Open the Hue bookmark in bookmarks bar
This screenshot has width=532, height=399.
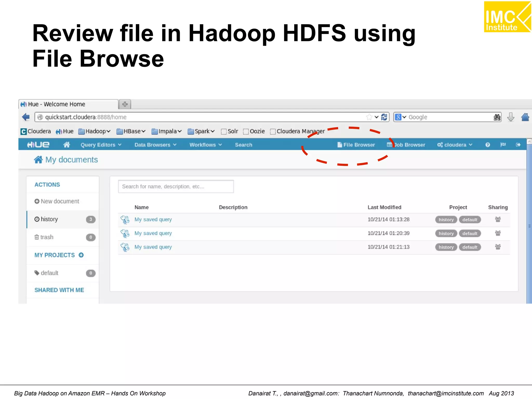(x=65, y=131)
